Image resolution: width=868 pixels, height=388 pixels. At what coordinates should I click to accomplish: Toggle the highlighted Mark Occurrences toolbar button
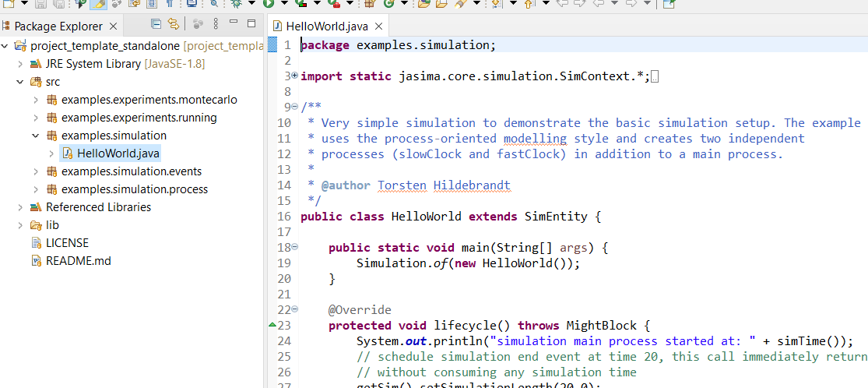coord(99,3)
